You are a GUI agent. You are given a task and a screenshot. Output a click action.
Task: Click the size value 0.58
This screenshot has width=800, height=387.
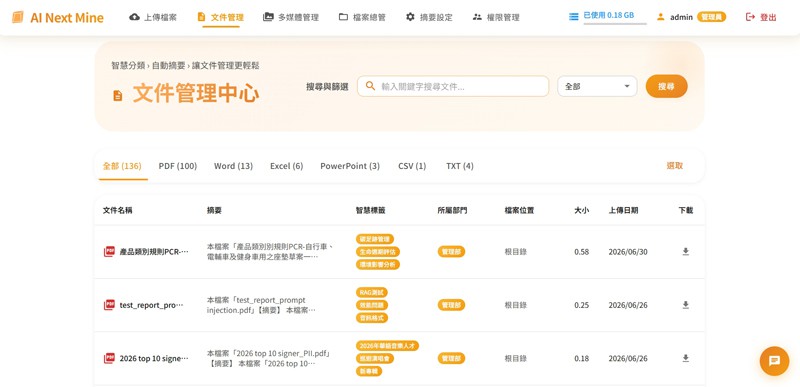[582, 252]
